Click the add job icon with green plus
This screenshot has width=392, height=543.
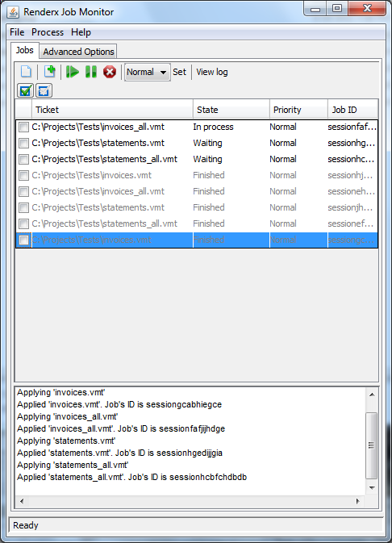coord(49,72)
